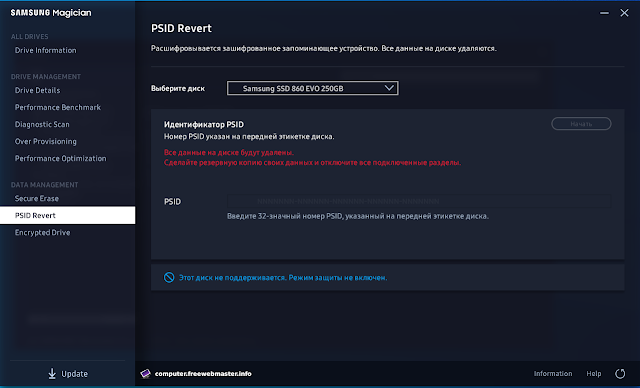640x388 pixels.
Task: Open Encrypted Drive page
Action: coord(42,233)
